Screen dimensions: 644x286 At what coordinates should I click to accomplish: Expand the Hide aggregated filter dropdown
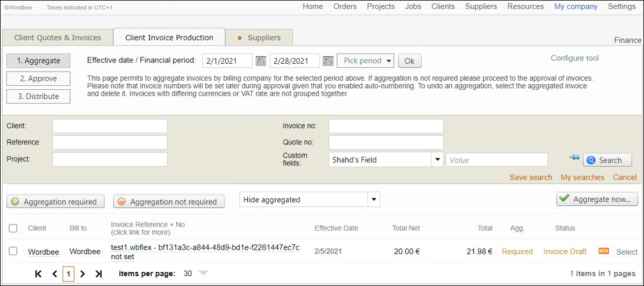373,200
